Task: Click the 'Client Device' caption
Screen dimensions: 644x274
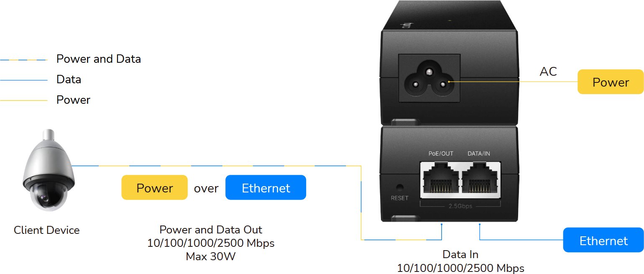Action: [46, 230]
